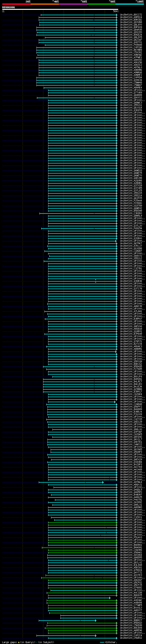Click the purple ~60% identity legend segment
This screenshot has height=644, width=146.
(73, 4)
